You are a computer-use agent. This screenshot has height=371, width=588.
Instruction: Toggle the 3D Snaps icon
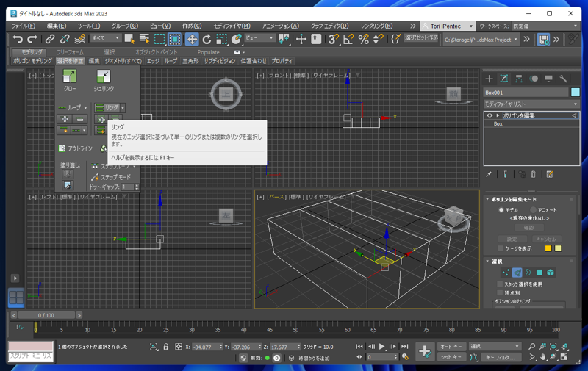click(334, 39)
